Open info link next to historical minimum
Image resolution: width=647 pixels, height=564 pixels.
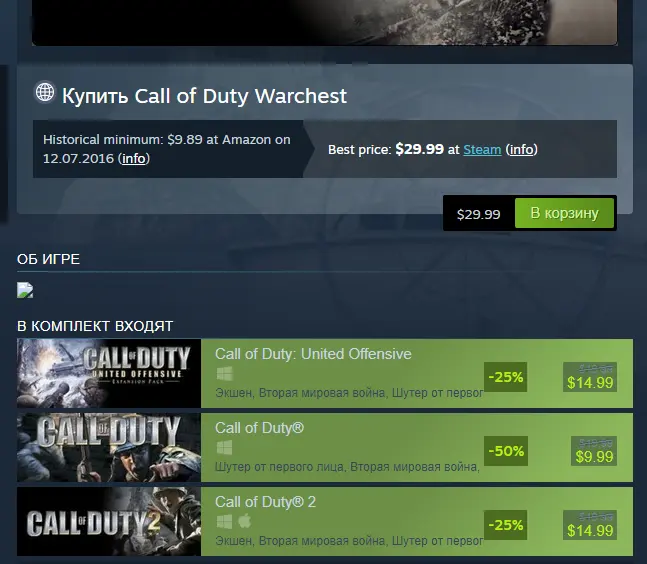[x=134, y=158]
